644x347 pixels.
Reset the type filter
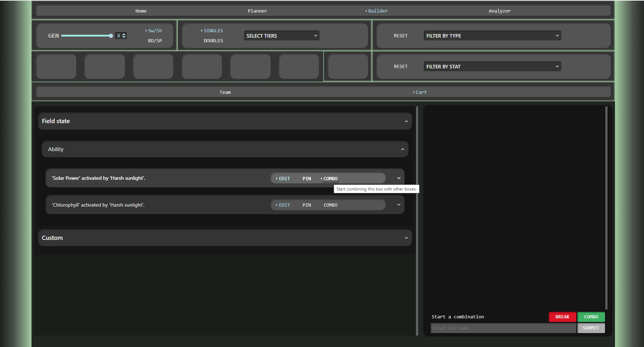tap(401, 36)
